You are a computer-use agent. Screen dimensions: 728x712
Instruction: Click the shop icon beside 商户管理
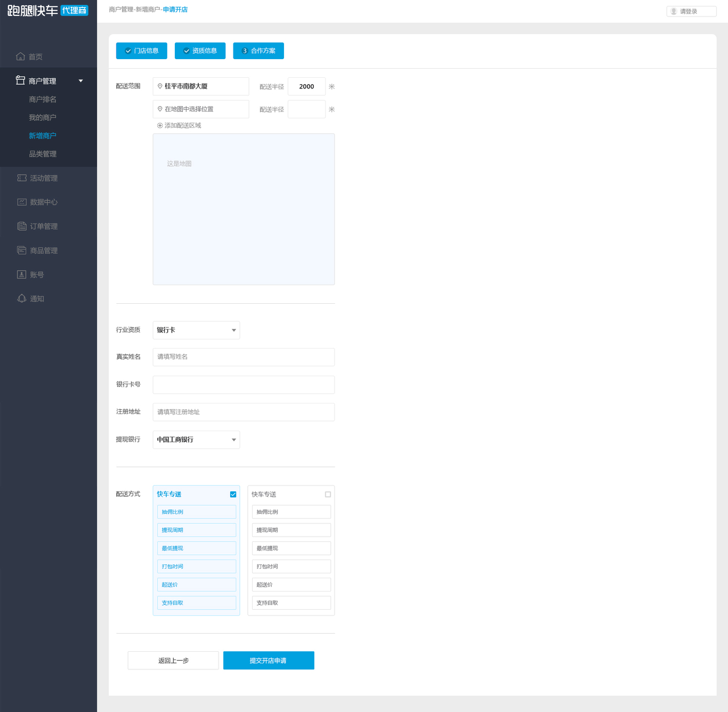point(20,80)
